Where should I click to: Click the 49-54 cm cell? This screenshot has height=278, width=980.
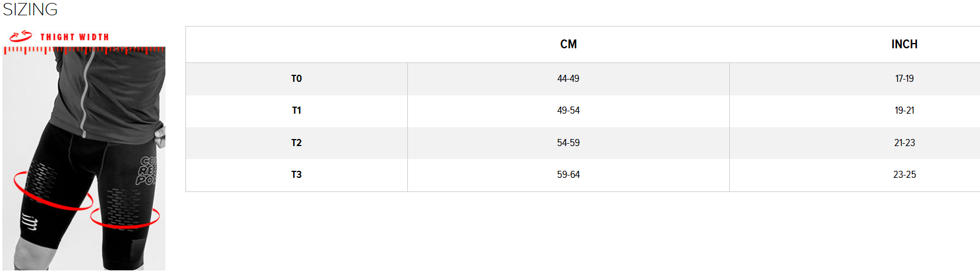[x=568, y=111]
